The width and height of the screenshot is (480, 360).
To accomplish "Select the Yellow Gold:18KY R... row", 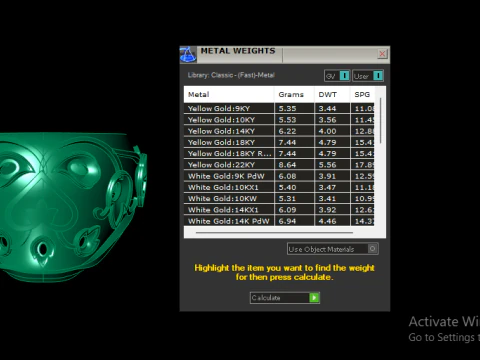I will click(x=279, y=153).
